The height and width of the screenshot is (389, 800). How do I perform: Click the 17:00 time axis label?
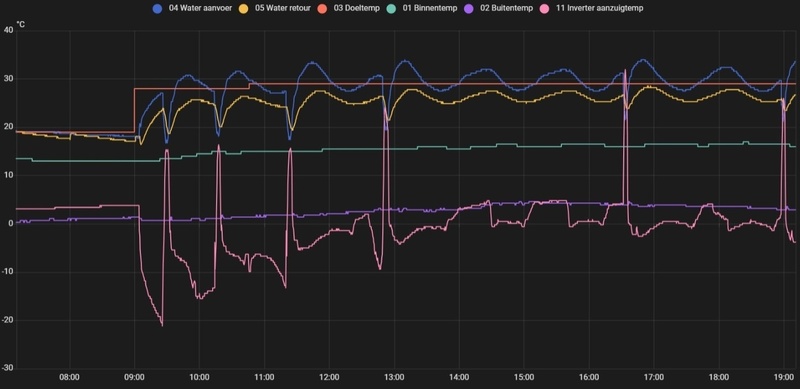(x=654, y=378)
